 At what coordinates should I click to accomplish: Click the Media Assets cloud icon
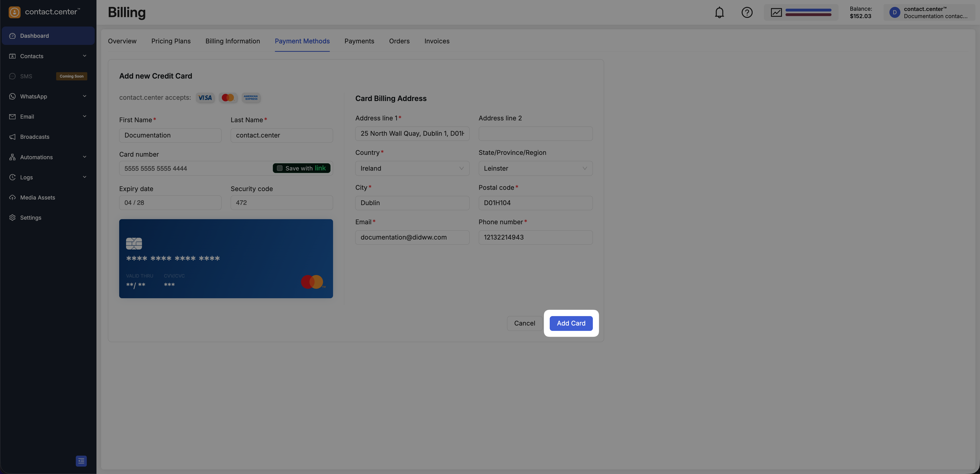[x=13, y=197]
